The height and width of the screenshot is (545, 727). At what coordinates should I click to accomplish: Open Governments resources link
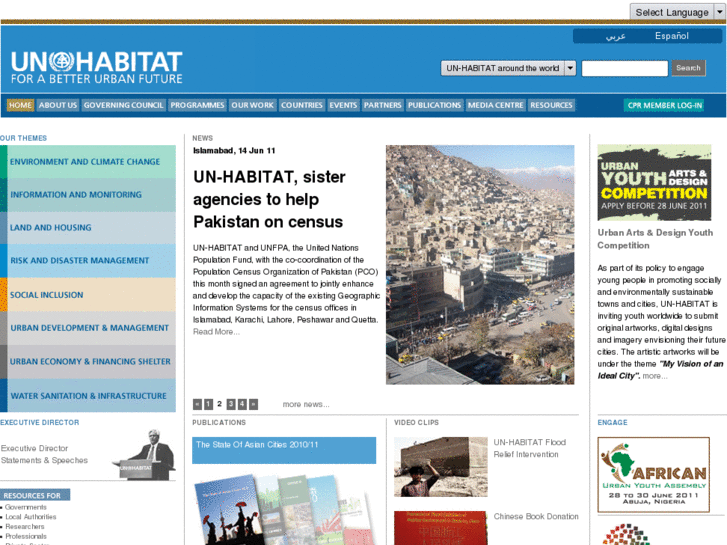[x=26, y=507]
